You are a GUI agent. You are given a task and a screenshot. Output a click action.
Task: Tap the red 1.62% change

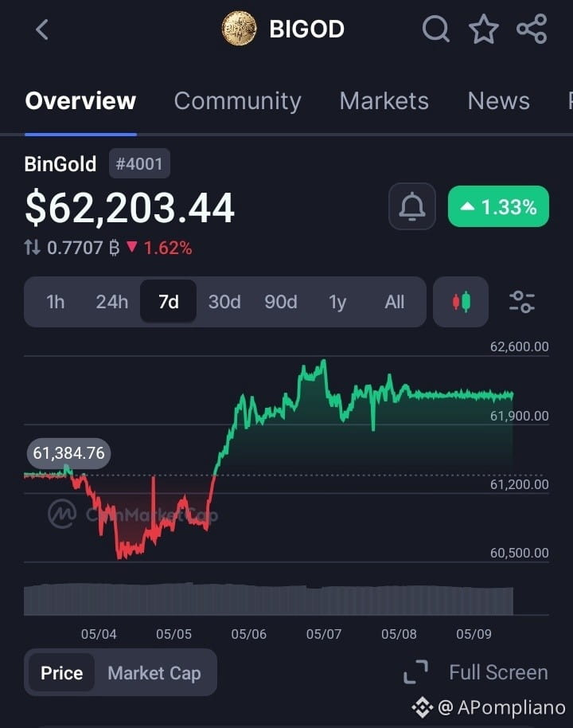pos(159,248)
